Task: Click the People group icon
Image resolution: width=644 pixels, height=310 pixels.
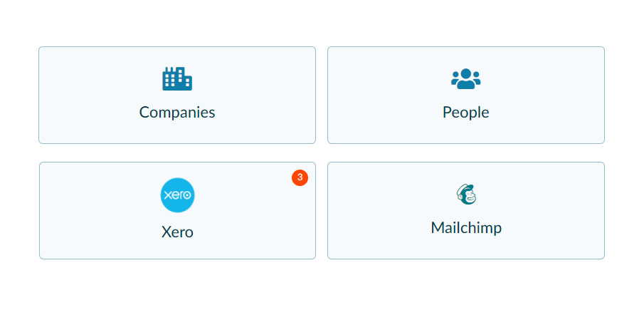Action: (466, 78)
